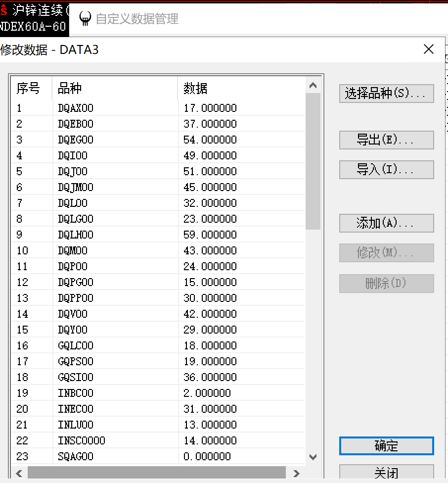Viewport: 448px width, 483px height.
Task: Confirm changes with 确定 button
Action: coord(386,446)
